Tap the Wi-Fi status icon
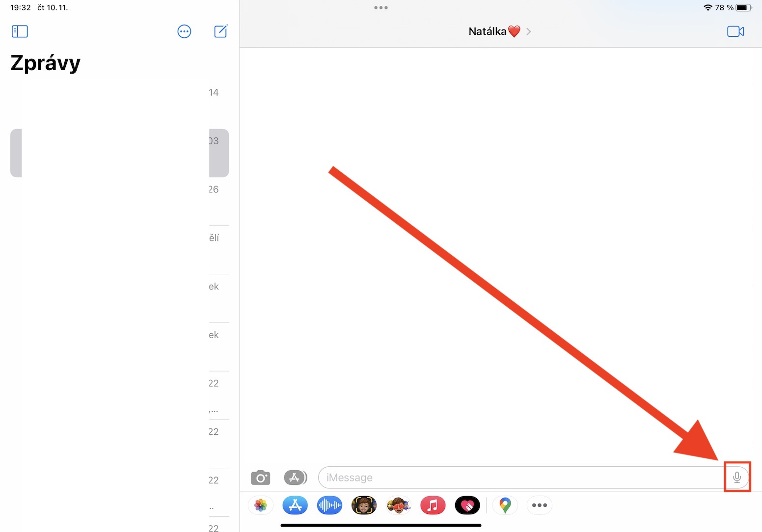This screenshot has width=762, height=532. click(x=708, y=7)
